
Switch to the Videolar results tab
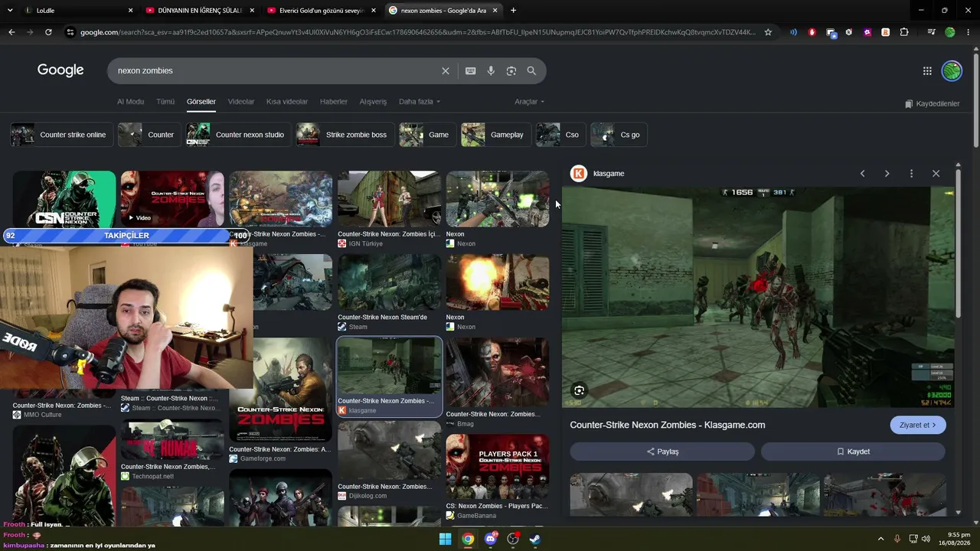[x=241, y=102]
